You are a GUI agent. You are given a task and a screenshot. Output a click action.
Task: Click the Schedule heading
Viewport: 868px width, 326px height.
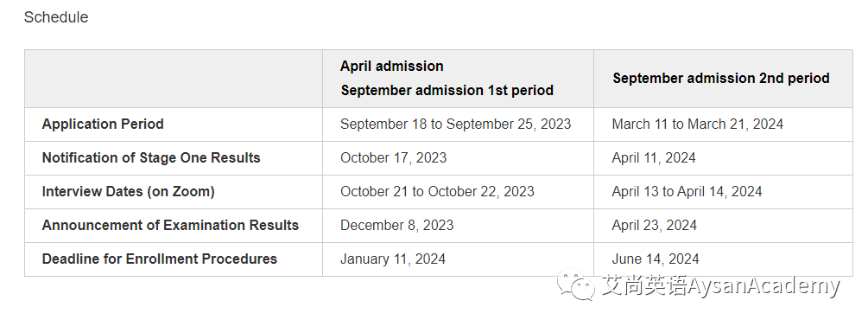coord(56,17)
